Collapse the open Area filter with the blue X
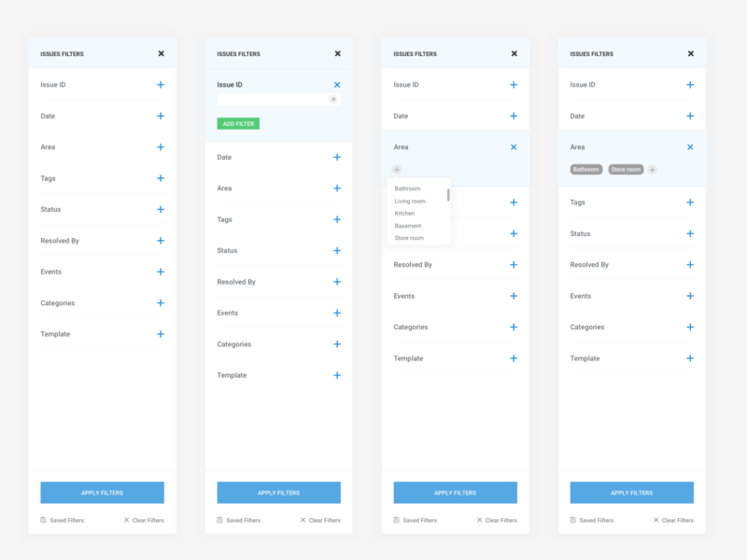This screenshot has width=747, height=560. (513, 147)
